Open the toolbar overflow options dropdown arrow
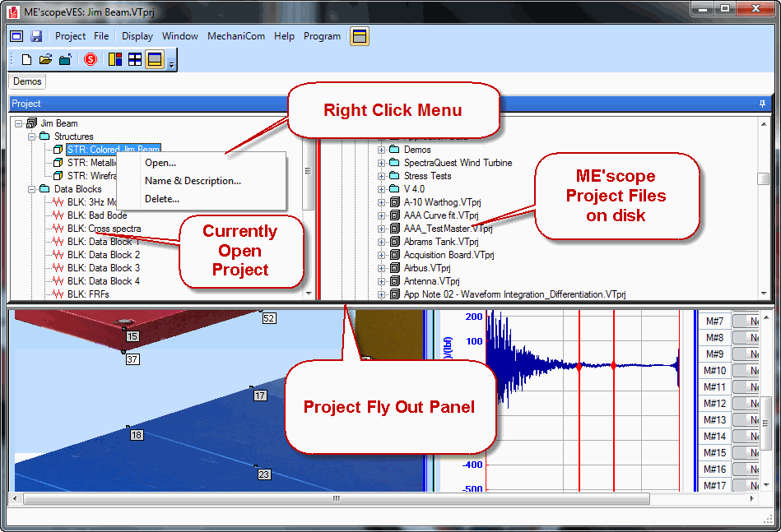Image resolution: width=781 pixels, height=532 pixels. click(171, 63)
